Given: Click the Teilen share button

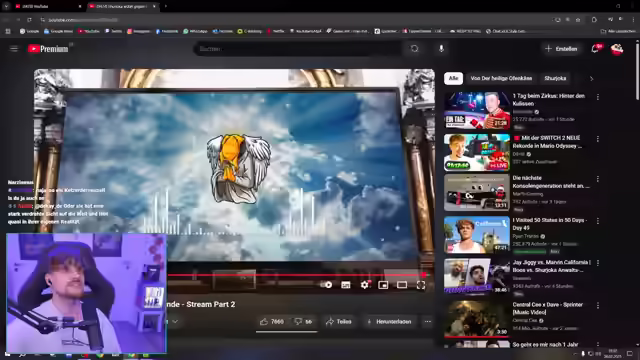Looking at the screenshot, I should click(339, 322).
